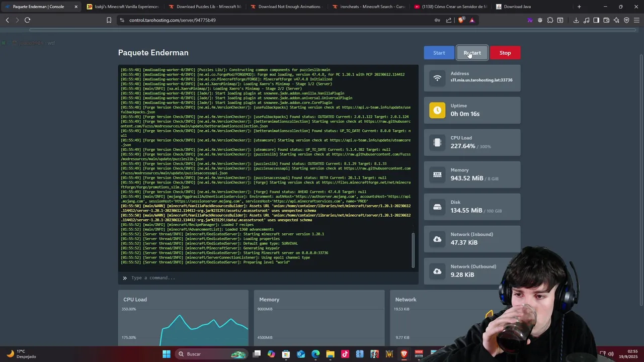
Task: Click the download cloud icon in the Network (Inbound) card
Action: pos(437,239)
